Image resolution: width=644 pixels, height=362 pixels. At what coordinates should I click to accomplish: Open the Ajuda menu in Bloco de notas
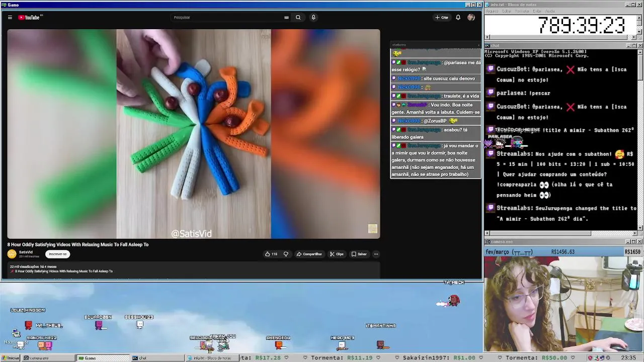[550, 11]
